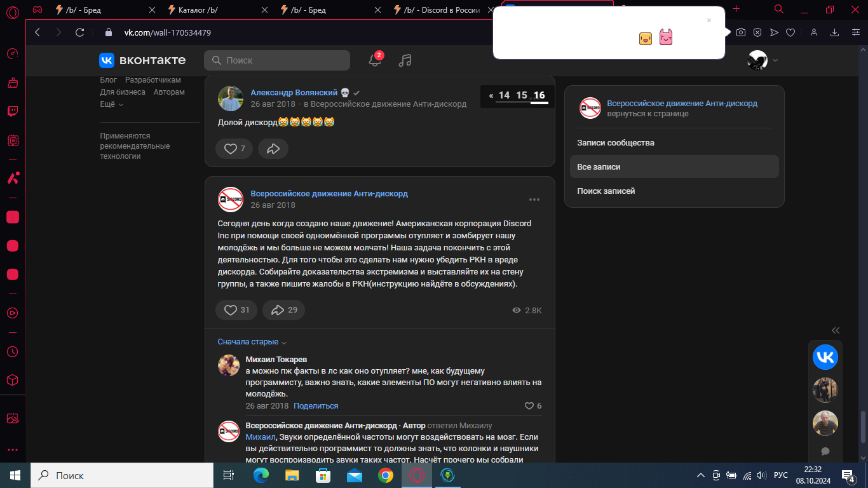Collapse the chat dock with double chevron
Screen dimensions: 868x488
(x=836, y=330)
